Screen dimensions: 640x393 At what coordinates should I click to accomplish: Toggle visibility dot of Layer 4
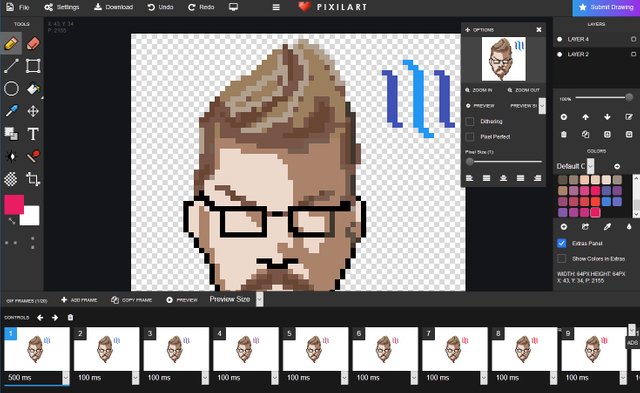(560, 39)
